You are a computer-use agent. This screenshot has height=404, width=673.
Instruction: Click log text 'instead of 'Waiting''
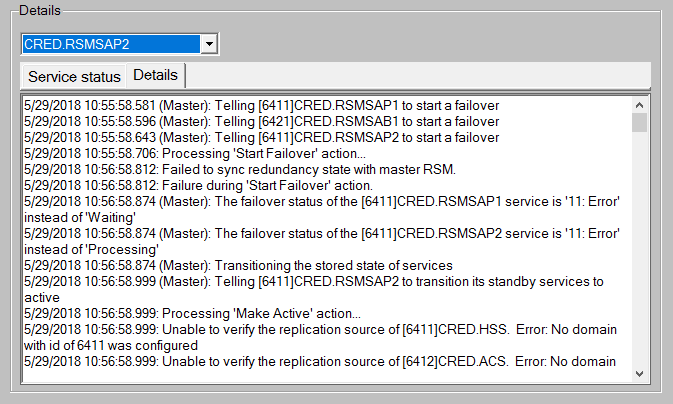[80, 217]
